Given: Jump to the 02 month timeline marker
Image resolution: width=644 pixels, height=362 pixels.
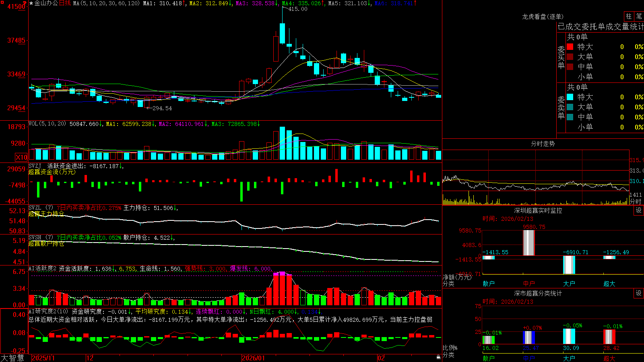Looking at the screenshot, I should coord(381,358).
